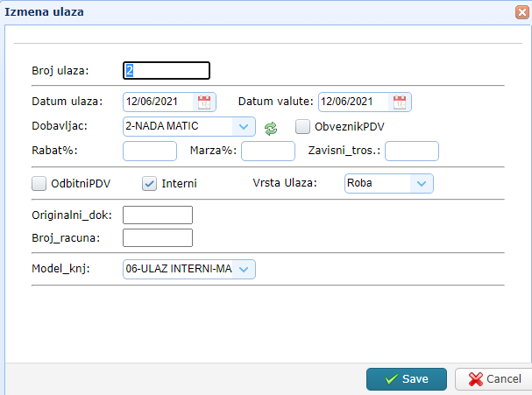The width and height of the screenshot is (532, 395).
Task: Expand the Model_knj dropdown
Action: [x=244, y=269]
